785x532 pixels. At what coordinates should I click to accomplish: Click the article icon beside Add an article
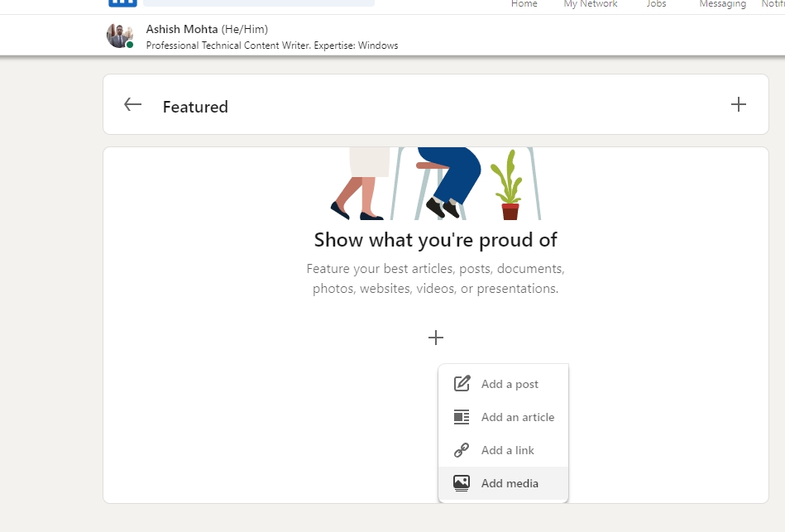pos(461,416)
